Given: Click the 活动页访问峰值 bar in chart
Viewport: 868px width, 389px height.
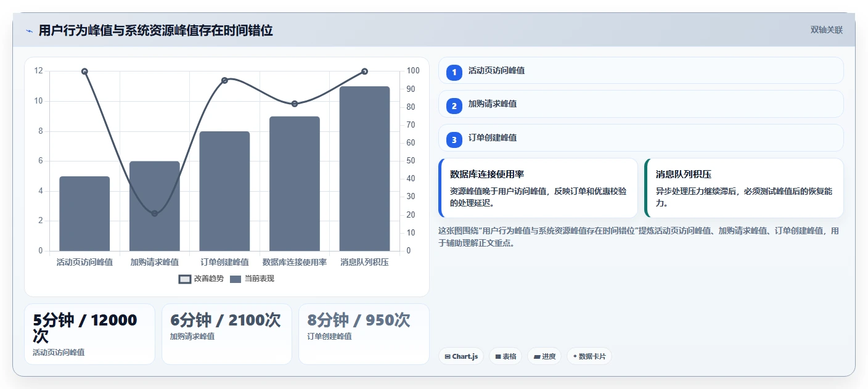Looking at the screenshot, I should [x=84, y=213].
